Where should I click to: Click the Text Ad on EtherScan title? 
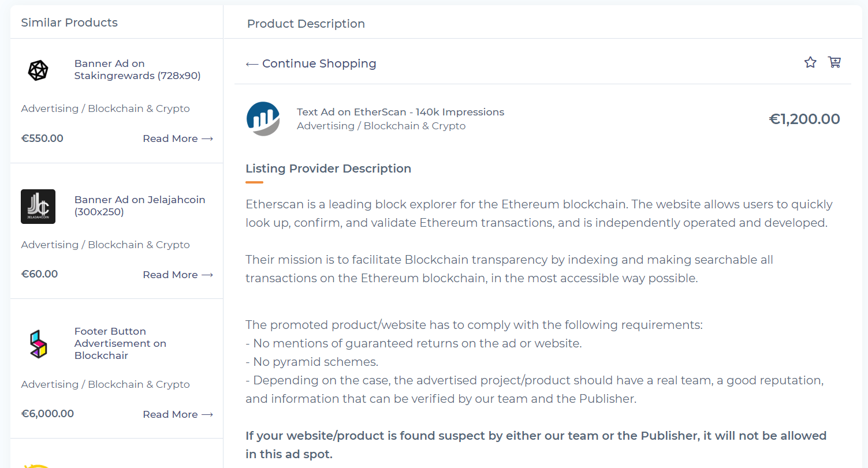click(400, 112)
